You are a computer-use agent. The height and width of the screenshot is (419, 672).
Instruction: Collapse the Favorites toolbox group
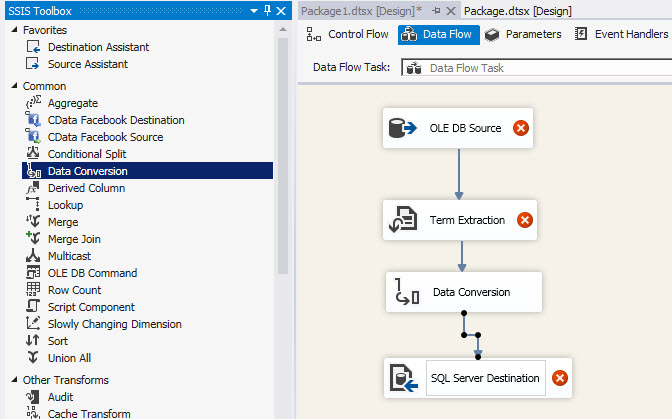click(x=13, y=30)
